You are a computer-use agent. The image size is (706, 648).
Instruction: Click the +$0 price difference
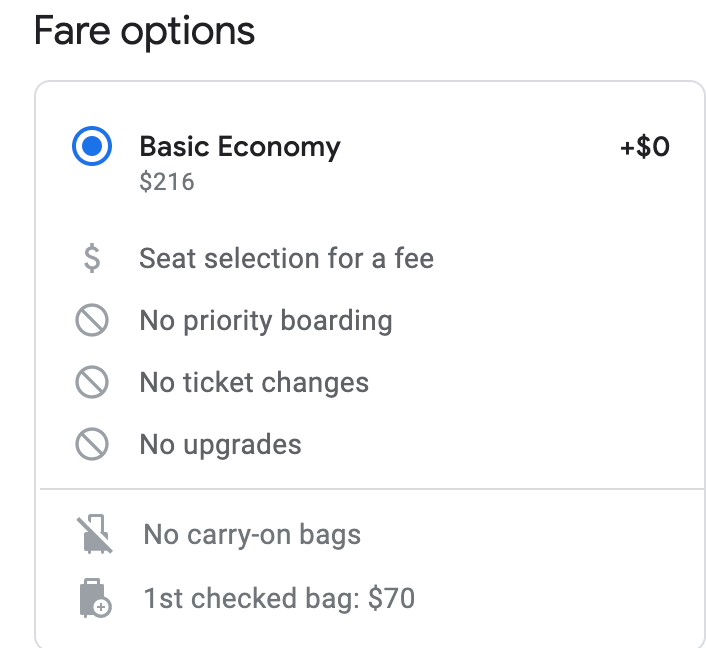click(645, 147)
